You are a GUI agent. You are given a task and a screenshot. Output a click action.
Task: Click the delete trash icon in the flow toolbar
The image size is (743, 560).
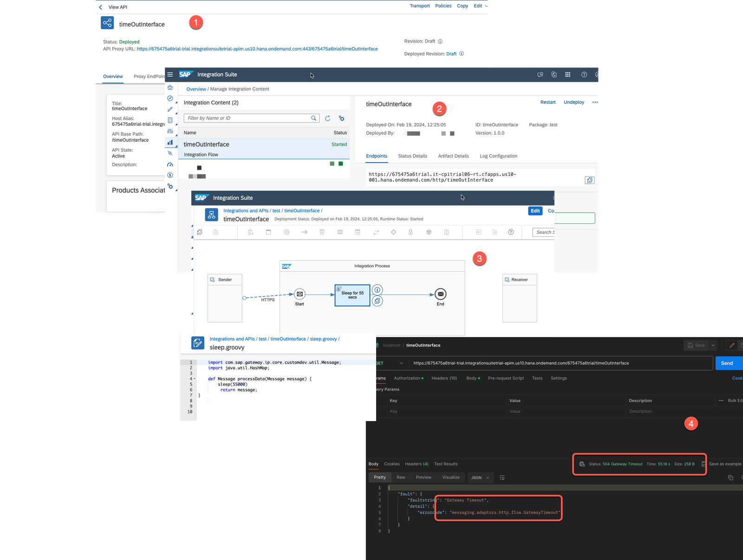tap(322, 232)
